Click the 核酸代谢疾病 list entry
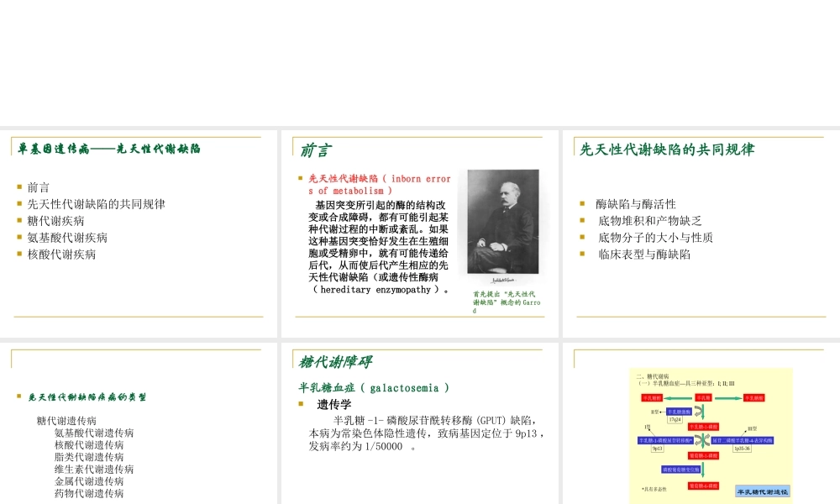The height and width of the screenshot is (504, 840). click(60, 254)
